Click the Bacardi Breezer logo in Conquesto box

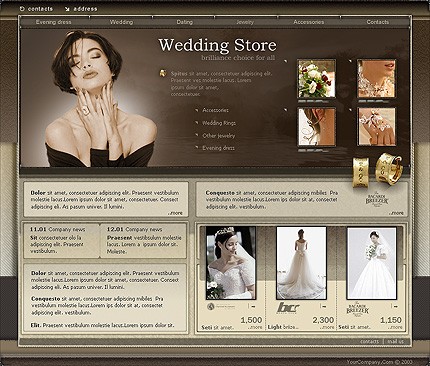[x=377, y=200]
